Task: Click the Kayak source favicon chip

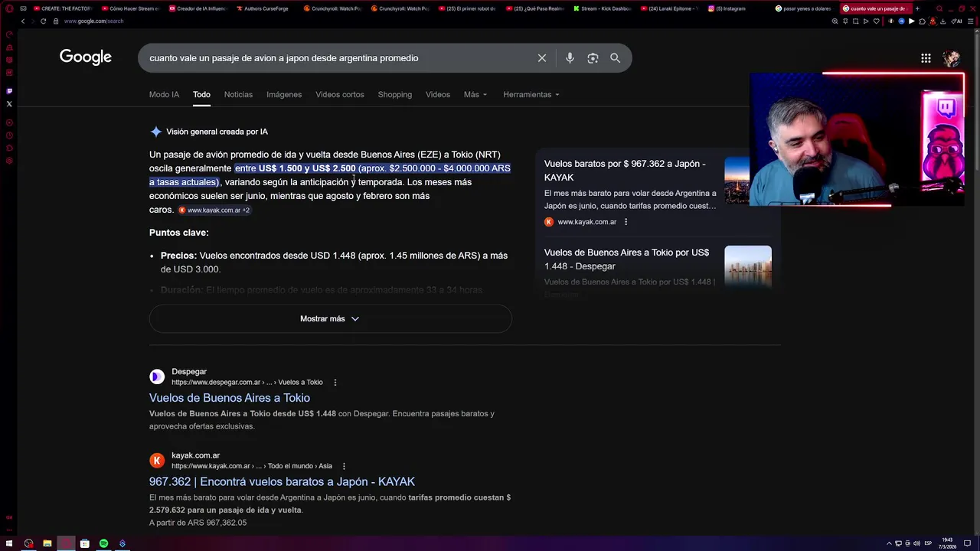Action: pyautogui.click(x=182, y=210)
